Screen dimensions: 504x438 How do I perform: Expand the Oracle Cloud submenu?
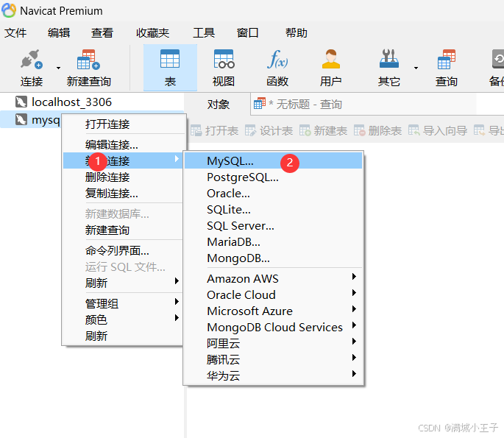coord(273,295)
